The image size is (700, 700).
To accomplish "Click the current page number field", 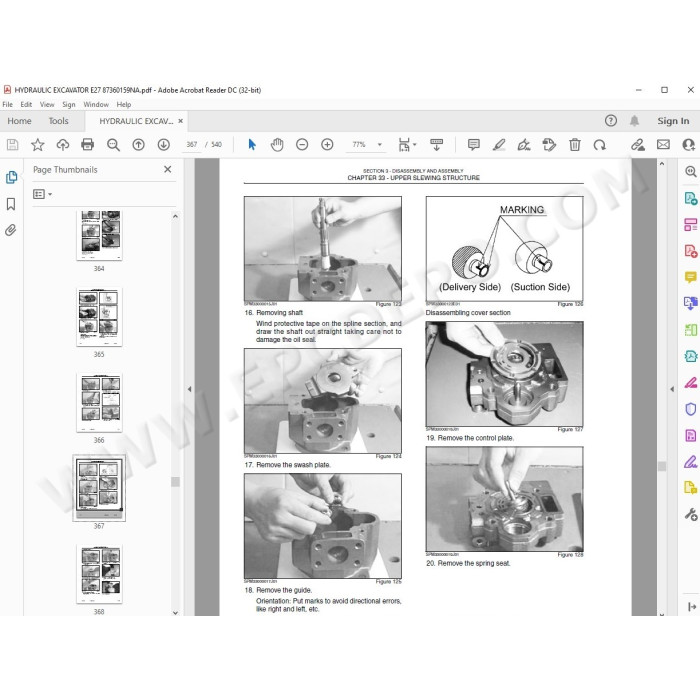I will pos(192,144).
